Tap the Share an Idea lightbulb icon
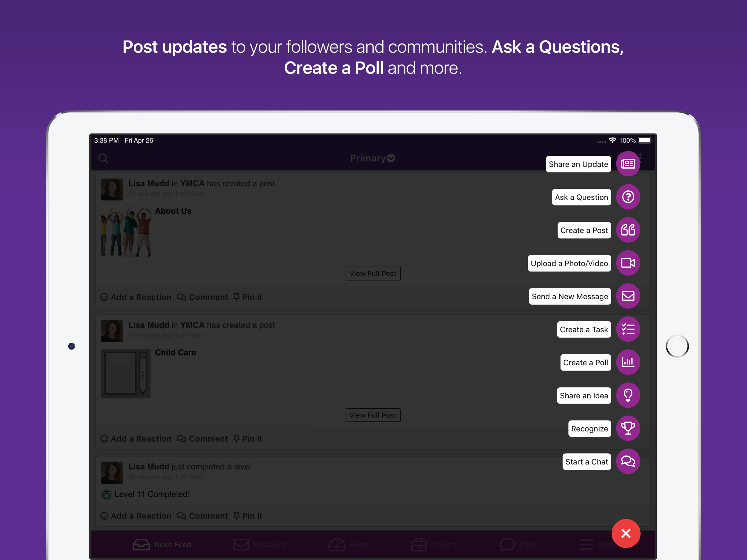 click(x=628, y=395)
